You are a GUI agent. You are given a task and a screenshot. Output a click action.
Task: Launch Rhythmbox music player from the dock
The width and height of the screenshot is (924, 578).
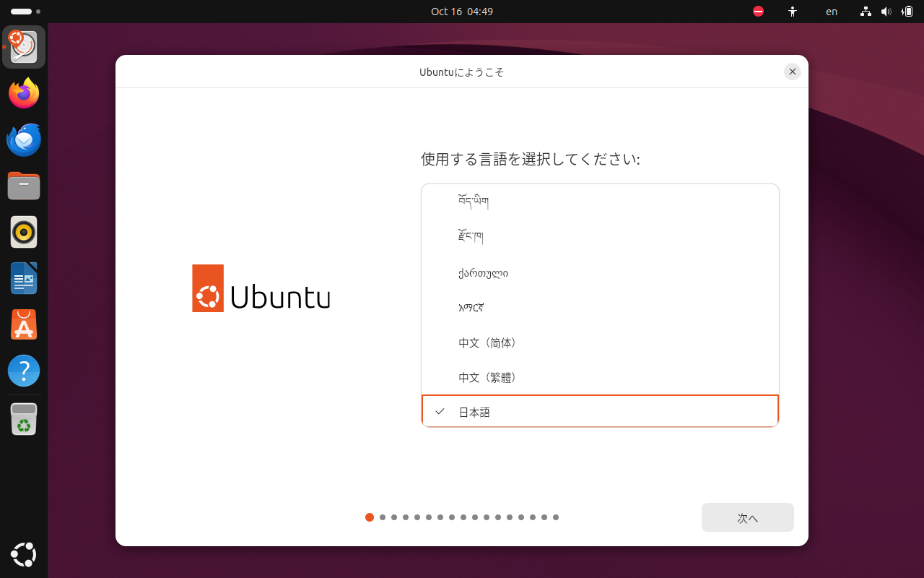24,232
